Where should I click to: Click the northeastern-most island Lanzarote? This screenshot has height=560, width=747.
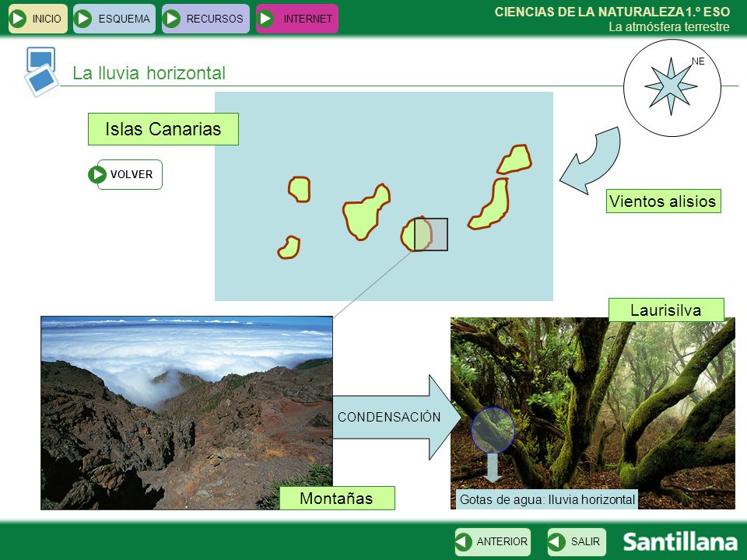click(x=514, y=159)
